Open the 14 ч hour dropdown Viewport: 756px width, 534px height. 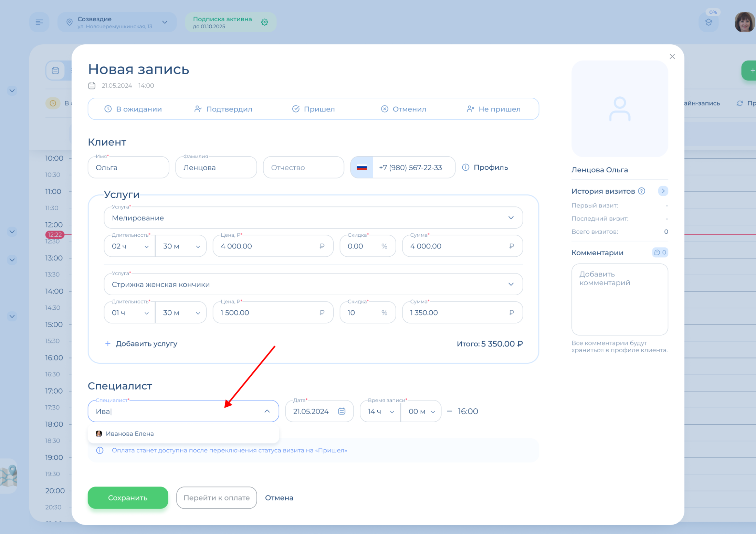click(x=380, y=412)
